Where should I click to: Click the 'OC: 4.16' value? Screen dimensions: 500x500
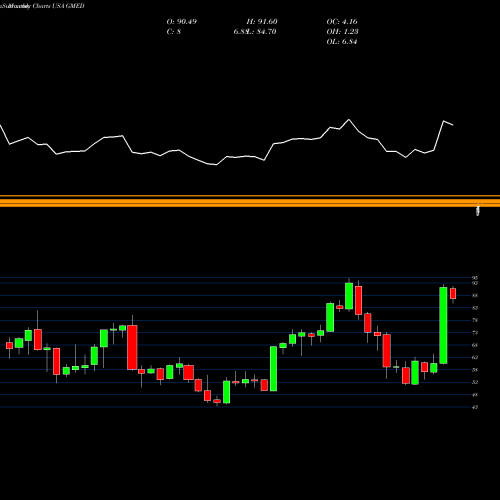point(342,22)
